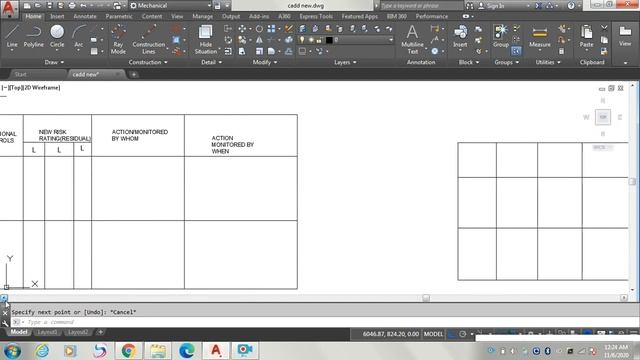
Task: Click the Insert block tool
Action: (460, 36)
